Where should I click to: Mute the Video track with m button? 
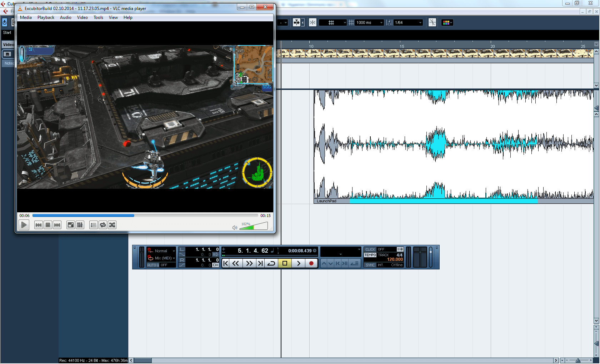coord(7,54)
